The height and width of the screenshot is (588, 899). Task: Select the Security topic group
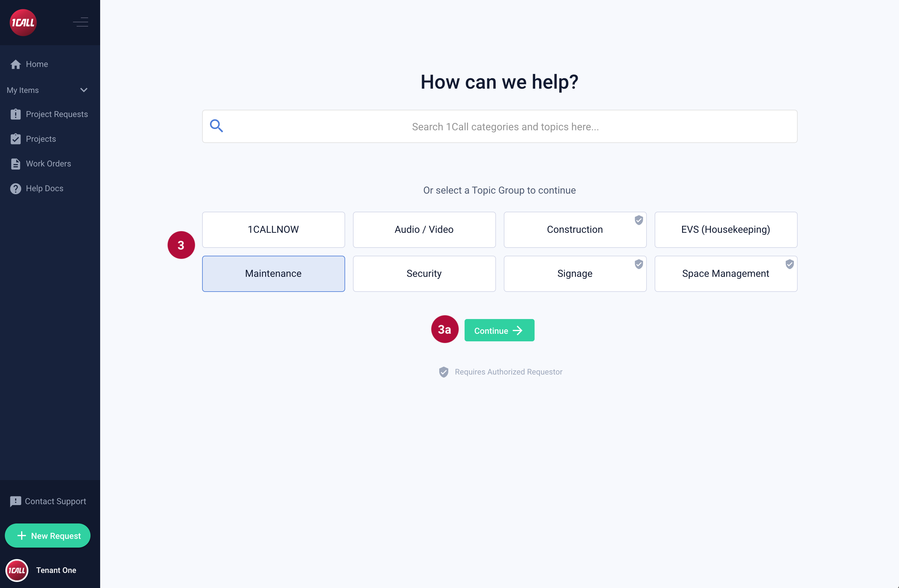424,274
